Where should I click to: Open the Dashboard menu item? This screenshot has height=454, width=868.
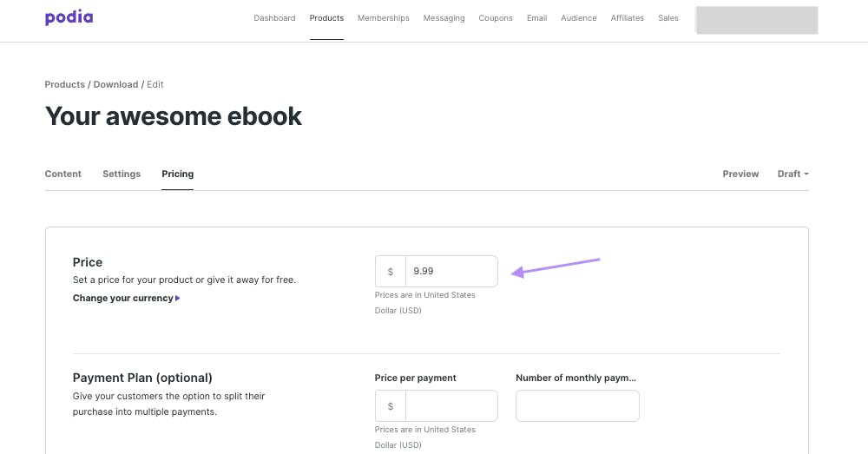coord(274,17)
